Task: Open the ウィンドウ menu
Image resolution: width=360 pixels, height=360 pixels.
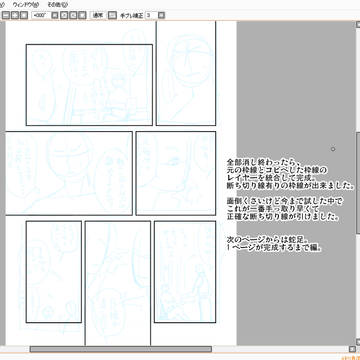Action: click(25, 5)
